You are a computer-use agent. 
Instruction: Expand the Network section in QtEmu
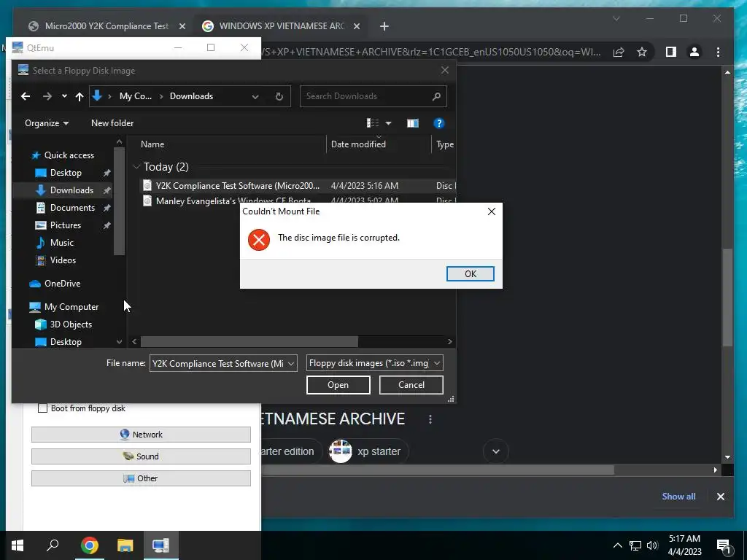(x=141, y=435)
